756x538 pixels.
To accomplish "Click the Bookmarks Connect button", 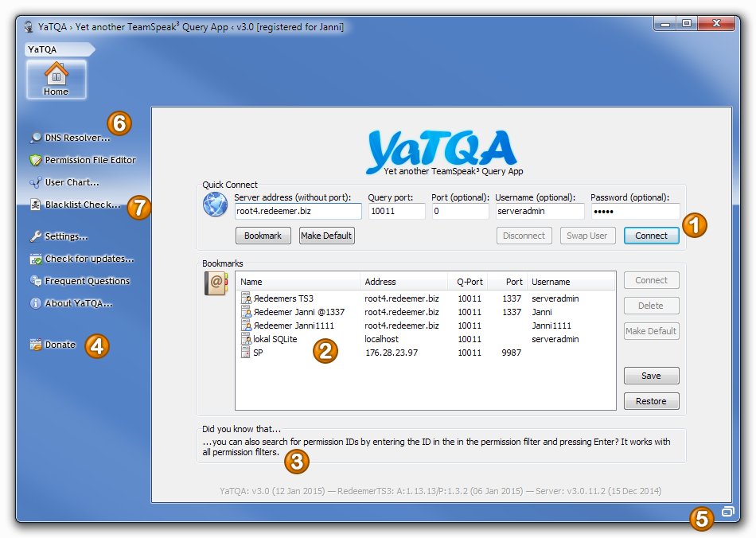I will (x=652, y=280).
